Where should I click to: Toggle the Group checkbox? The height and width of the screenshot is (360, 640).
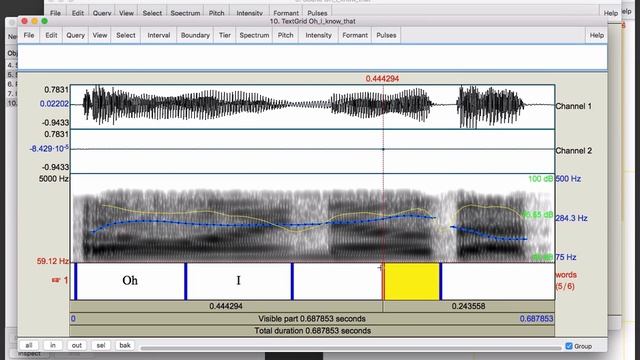pyautogui.click(x=569, y=346)
